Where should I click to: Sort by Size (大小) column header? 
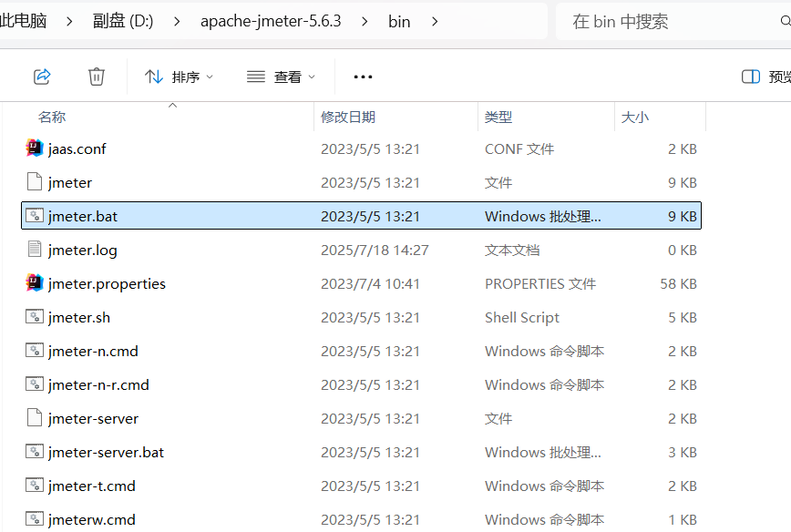(634, 117)
